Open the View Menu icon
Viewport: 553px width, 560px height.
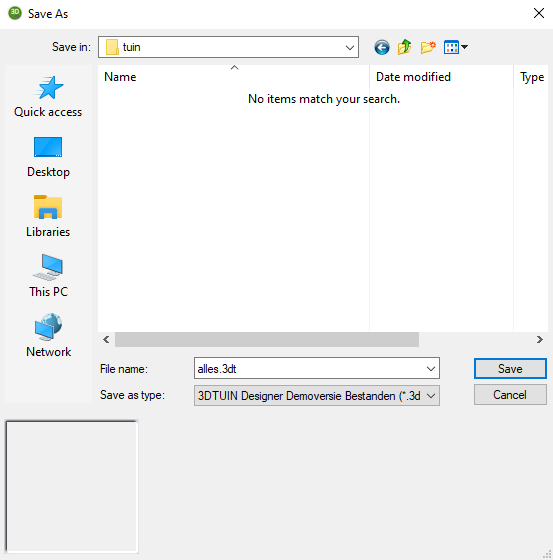coord(456,47)
